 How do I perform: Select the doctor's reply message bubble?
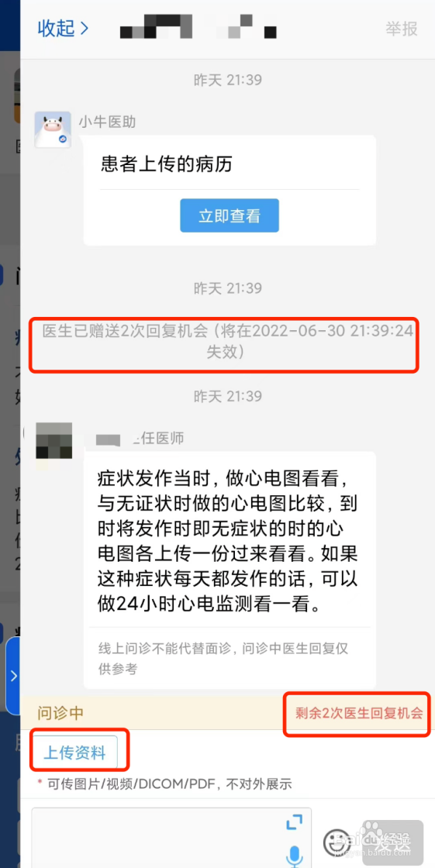(230, 570)
